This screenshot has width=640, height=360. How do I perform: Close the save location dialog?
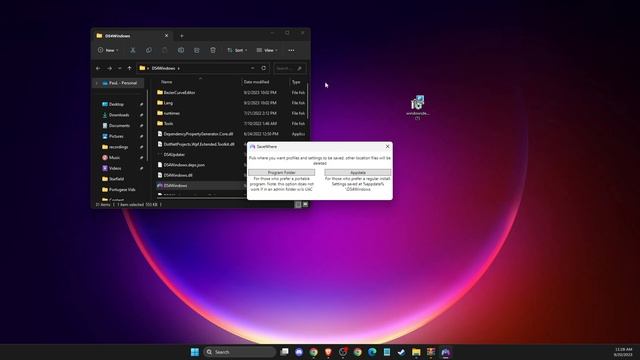(x=387, y=147)
